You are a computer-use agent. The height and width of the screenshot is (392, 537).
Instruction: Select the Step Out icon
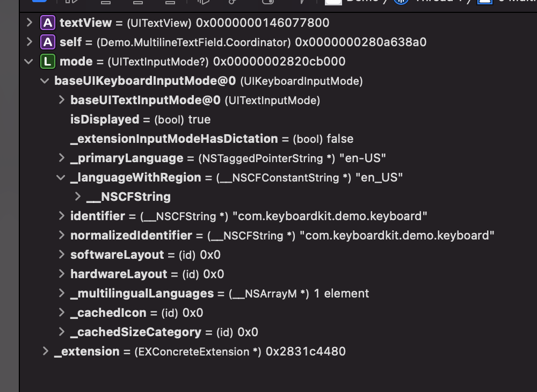pyautogui.click(x=170, y=2)
